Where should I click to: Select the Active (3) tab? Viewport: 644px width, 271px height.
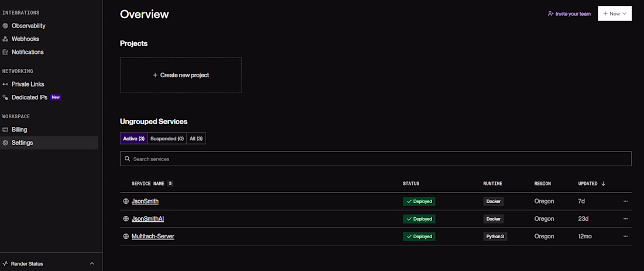click(x=133, y=138)
